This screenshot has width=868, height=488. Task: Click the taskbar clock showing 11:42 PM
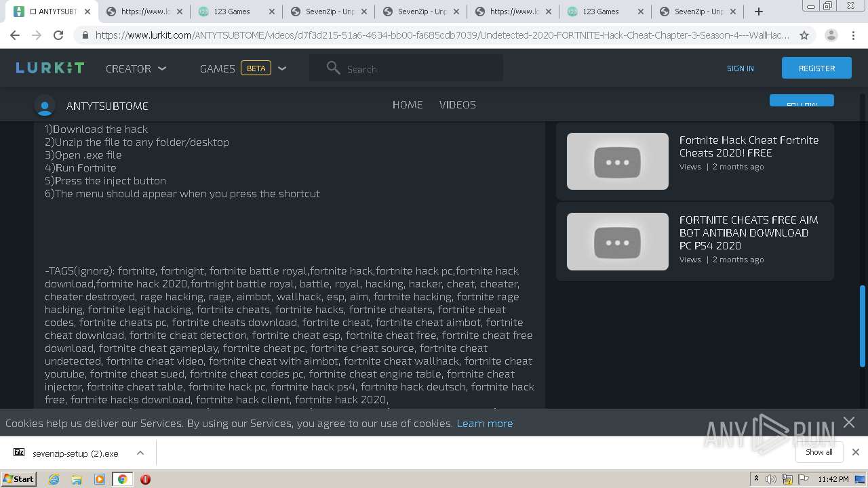tap(833, 479)
